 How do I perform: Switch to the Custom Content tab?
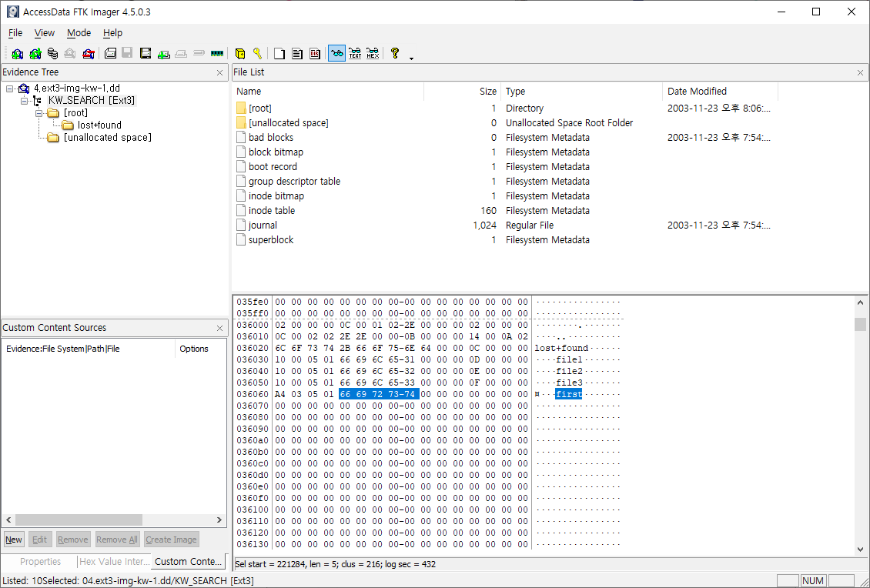click(189, 561)
